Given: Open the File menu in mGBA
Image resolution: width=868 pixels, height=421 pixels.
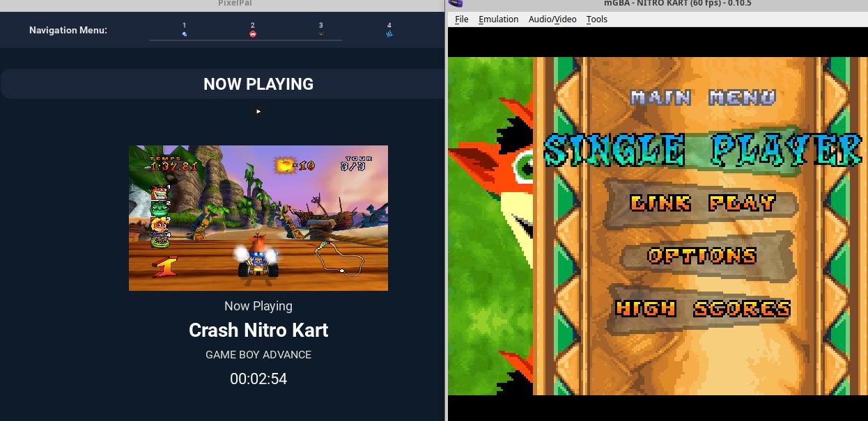Looking at the screenshot, I should pos(462,19).
